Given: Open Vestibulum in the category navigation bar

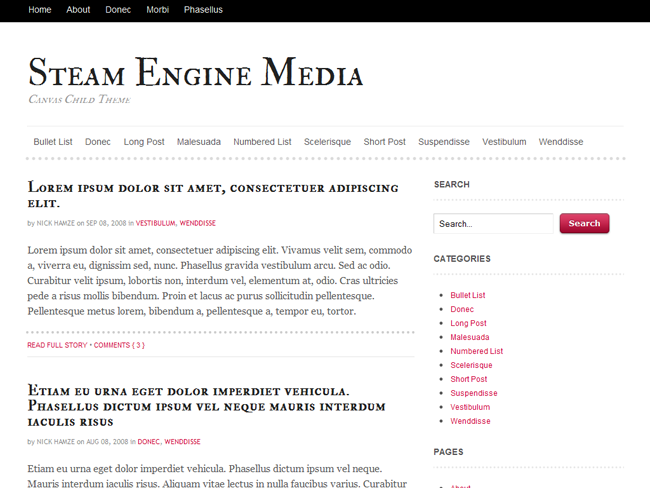Looking at the screenshot, I should pyautogui.click(x=504, y=142).
